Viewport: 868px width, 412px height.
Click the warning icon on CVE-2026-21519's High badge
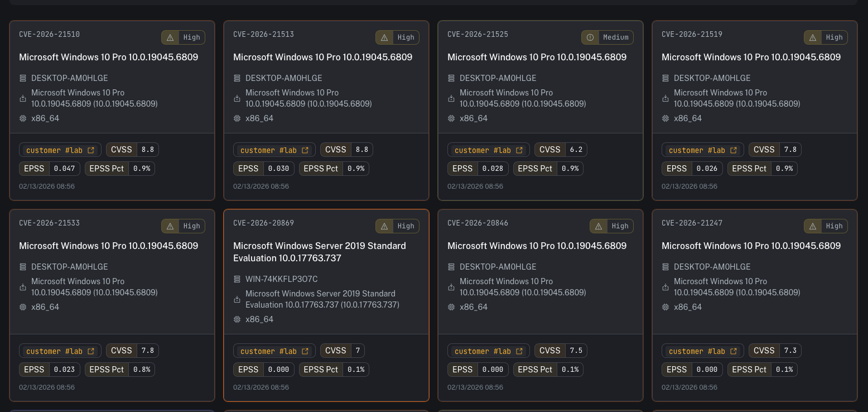point(813,37)
